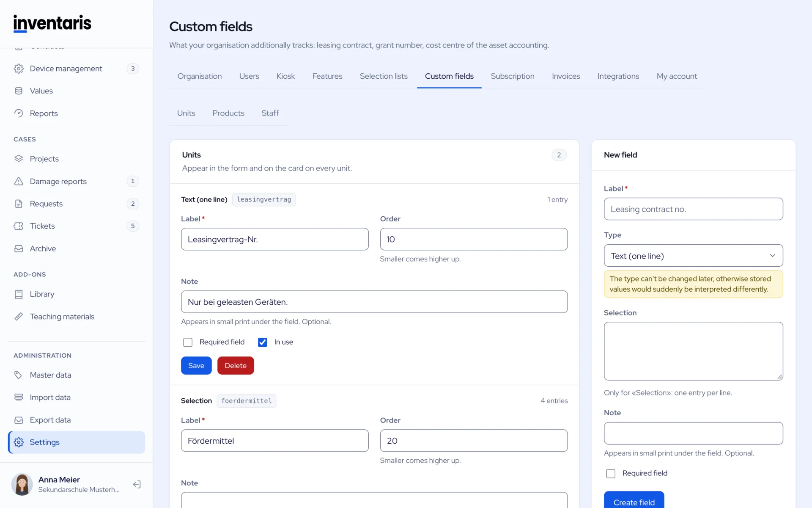This screenshot has width=812, height=508.
Task: Open the Kiosk tab
Action: tap(285, 76)
